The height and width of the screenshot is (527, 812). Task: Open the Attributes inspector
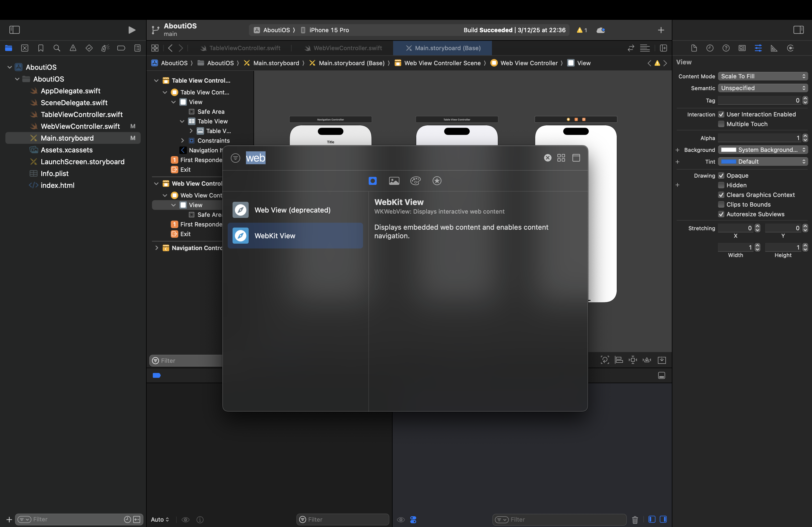pos(759,48)
